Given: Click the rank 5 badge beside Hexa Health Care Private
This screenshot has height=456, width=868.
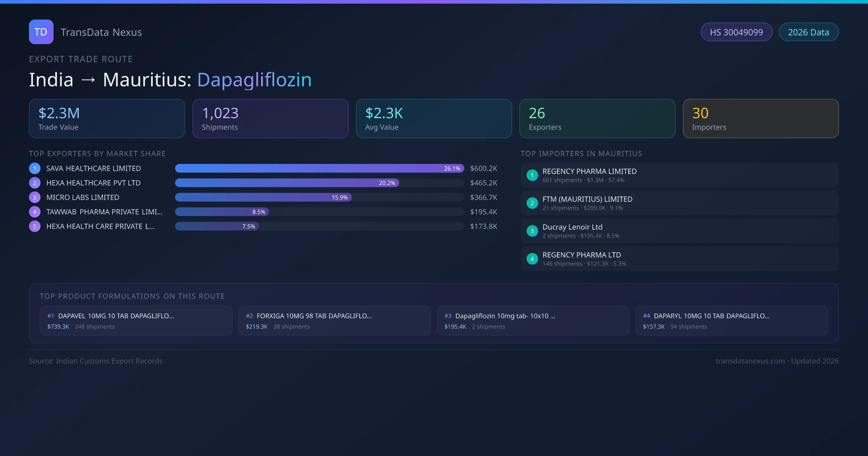Looking at the screenshot, I should pos(35,226).
